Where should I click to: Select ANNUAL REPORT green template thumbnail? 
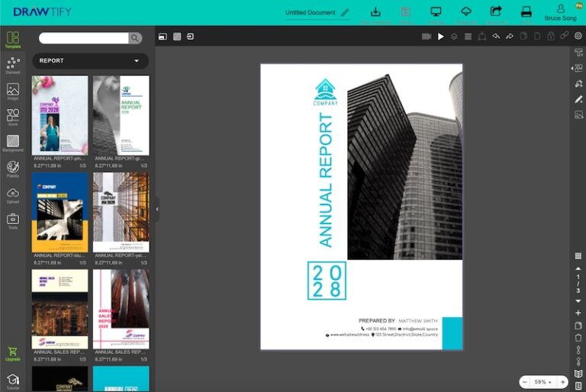pos(121,115)
